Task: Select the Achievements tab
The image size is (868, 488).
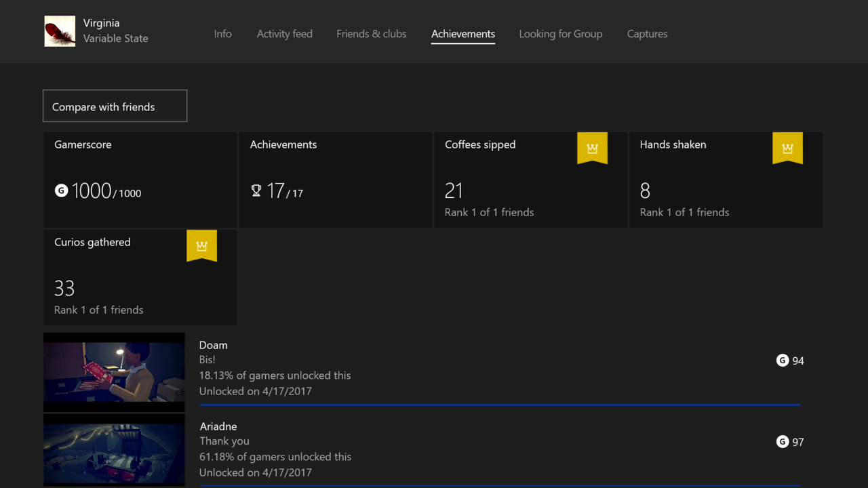Action: 463,34
